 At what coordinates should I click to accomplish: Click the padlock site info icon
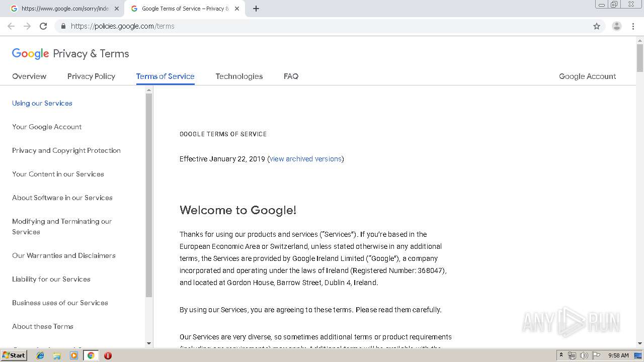[x=63, y=26]
